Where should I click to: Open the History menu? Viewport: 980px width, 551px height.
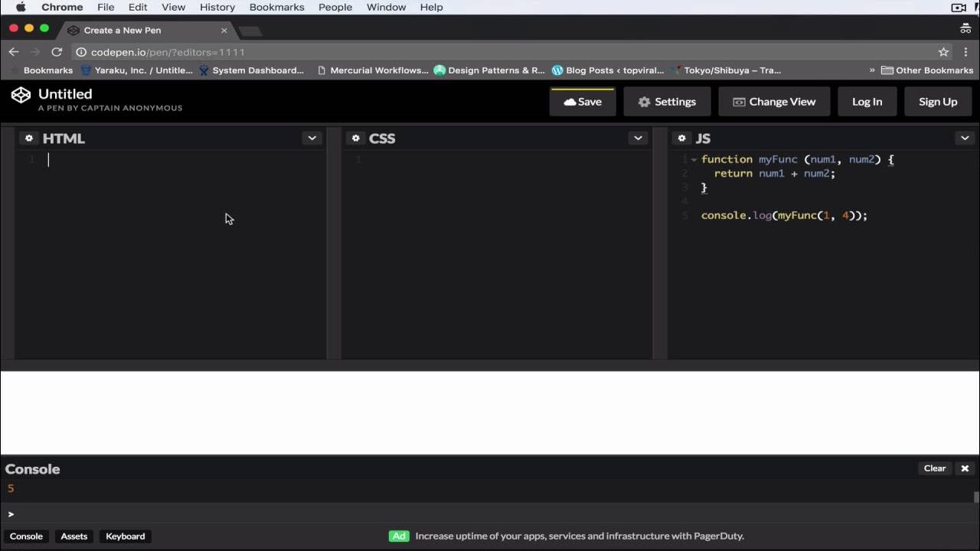217,7
